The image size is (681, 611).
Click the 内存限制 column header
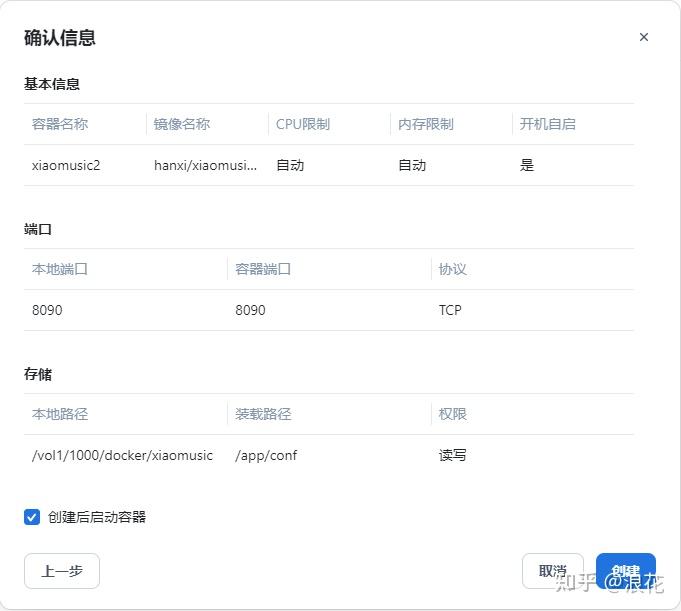click(x=426, y=124)
